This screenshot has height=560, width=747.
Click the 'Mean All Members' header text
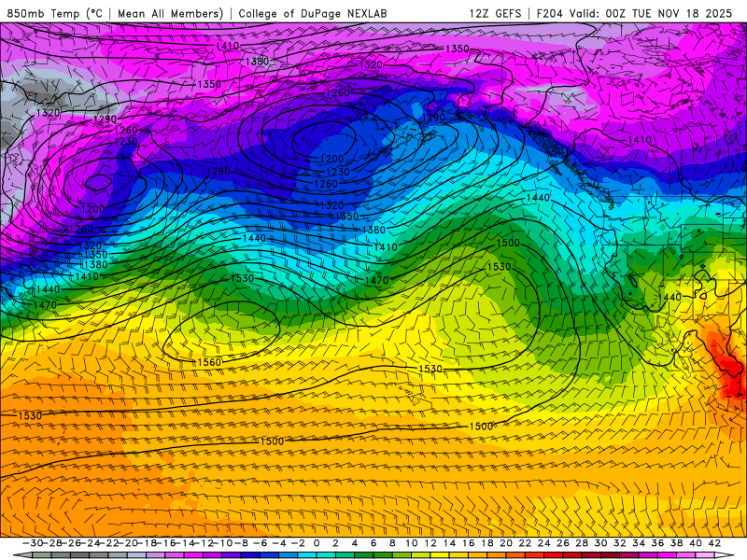pos(170,13)
